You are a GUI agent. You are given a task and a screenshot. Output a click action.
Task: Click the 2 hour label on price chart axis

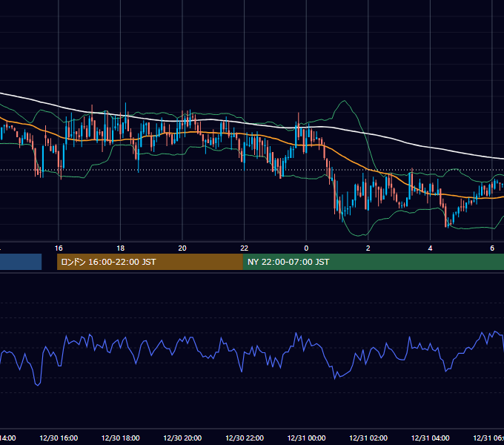[x=368, y=248]
